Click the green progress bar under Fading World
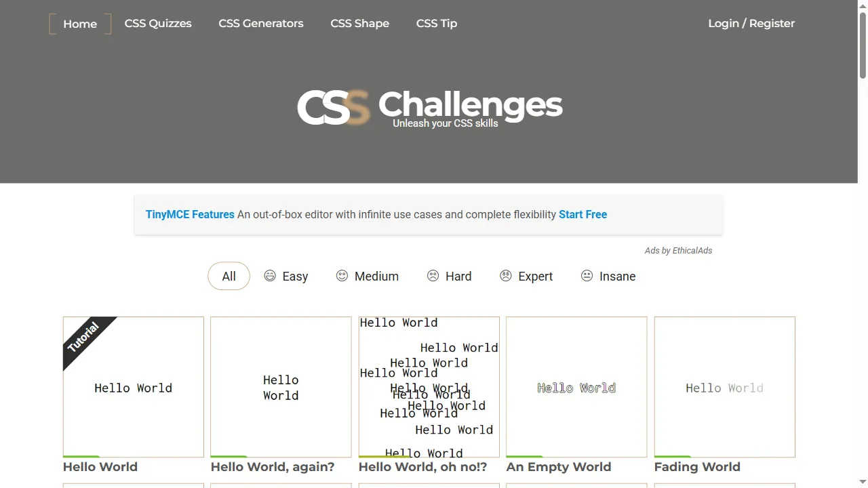Image resolution: width=868 pixels, height=488 pixels. click(x=672, y=455)
